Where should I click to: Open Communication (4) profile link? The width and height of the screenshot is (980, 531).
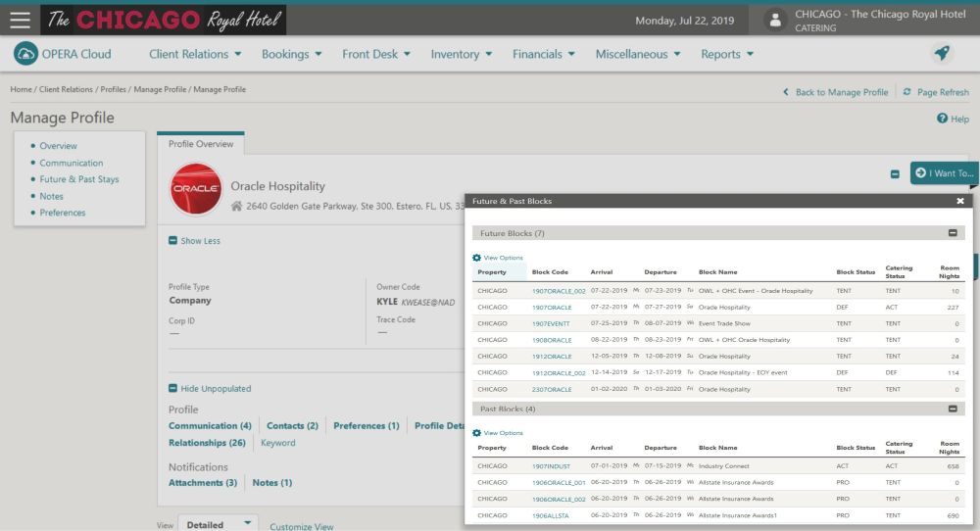[210, 425]
